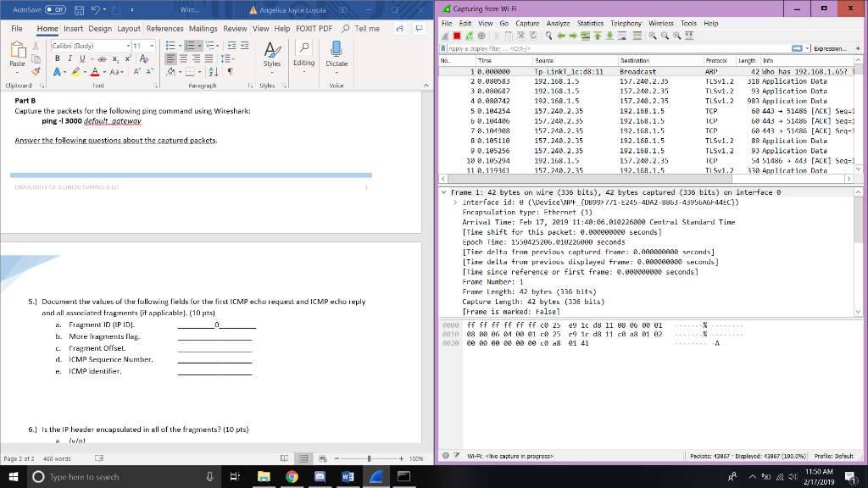The height and width of the screenshot is (488, 868).
Task: Click the display filter input field
Action: [618, 48]
